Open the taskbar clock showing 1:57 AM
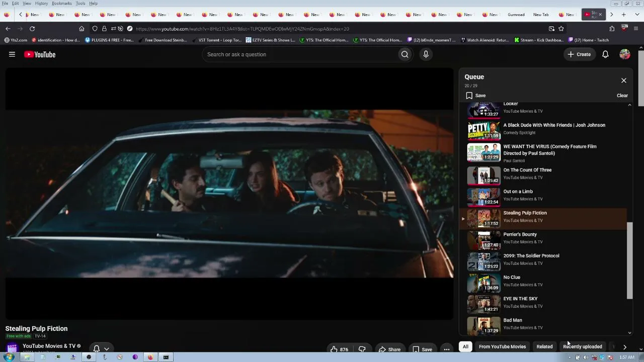Screen dimensions: 644x362 pos(626,357)
